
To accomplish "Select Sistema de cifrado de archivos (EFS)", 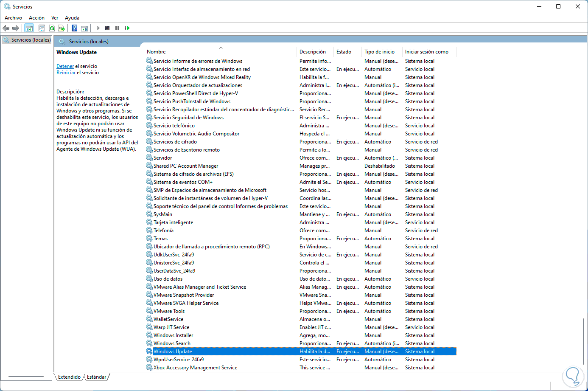I will [x=301, y=174].
